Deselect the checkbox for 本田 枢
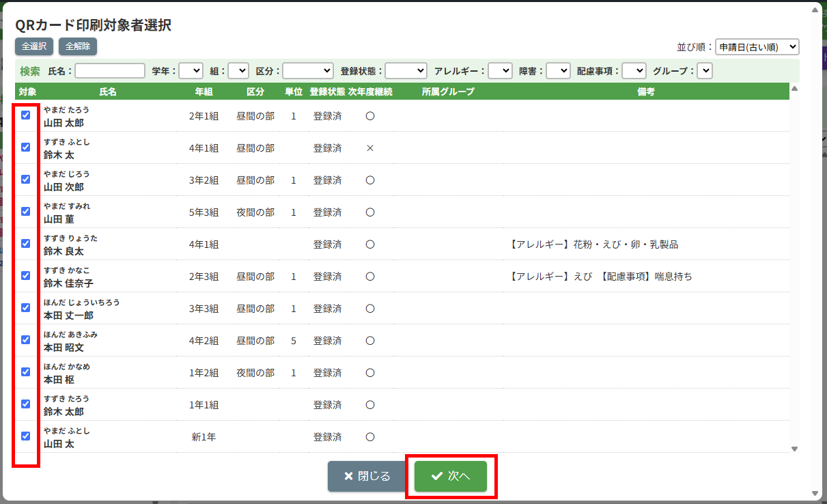The height and width of the screenshot is (504, 827). tap(26, 372)
